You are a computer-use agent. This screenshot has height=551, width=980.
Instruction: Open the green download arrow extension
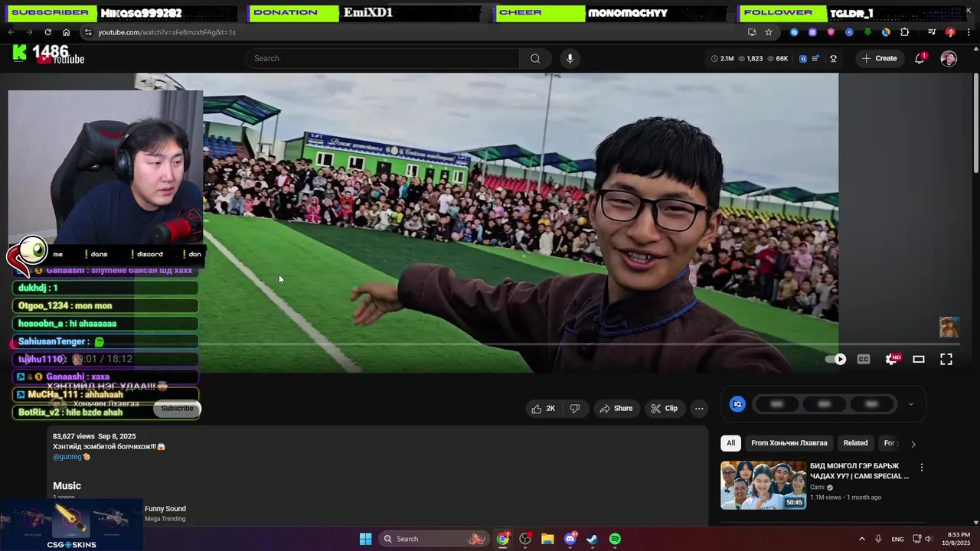867,32
